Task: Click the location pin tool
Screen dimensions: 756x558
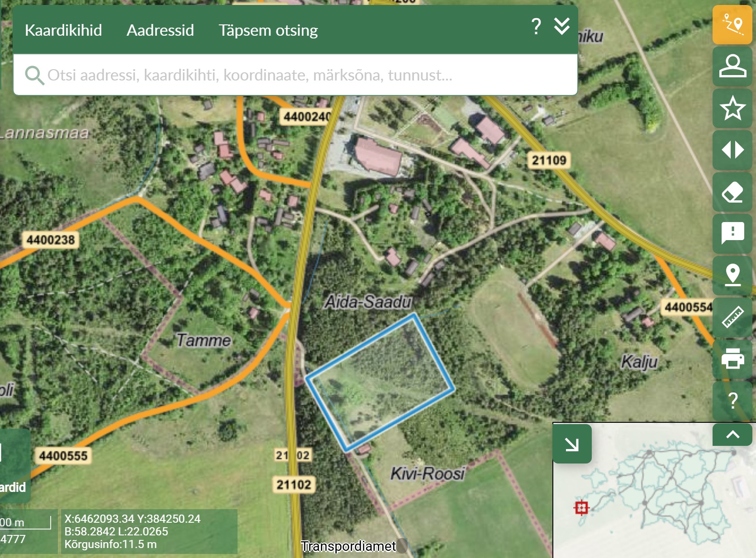Action: [732, 275]
